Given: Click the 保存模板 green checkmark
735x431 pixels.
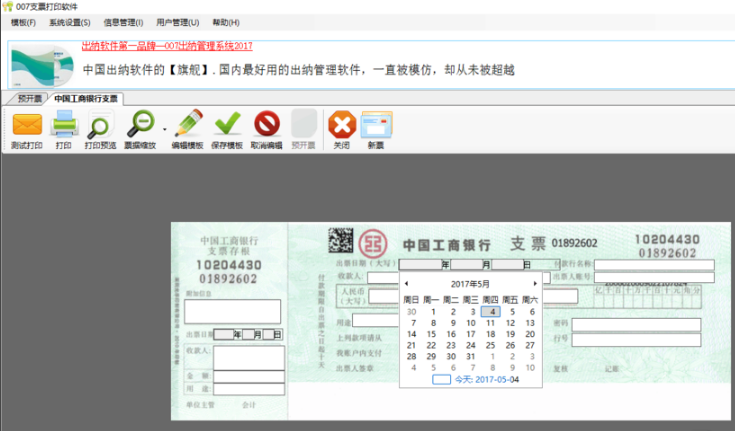Looking at the screenshot, I should click(x=227, y=124).
